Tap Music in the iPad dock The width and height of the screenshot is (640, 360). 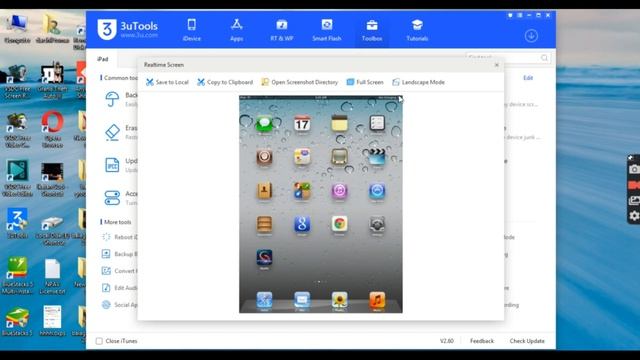[377, 300]
